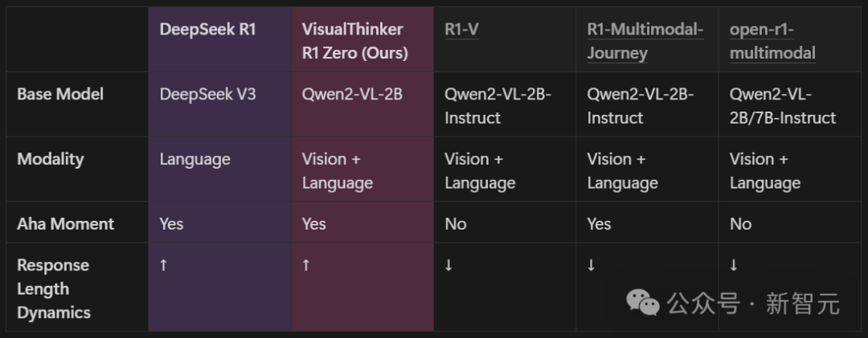Image resolution: width=868 pixels, height=338 pixels.
Task: Click the No cell in the R1-V column
Action: click(456, 224)
